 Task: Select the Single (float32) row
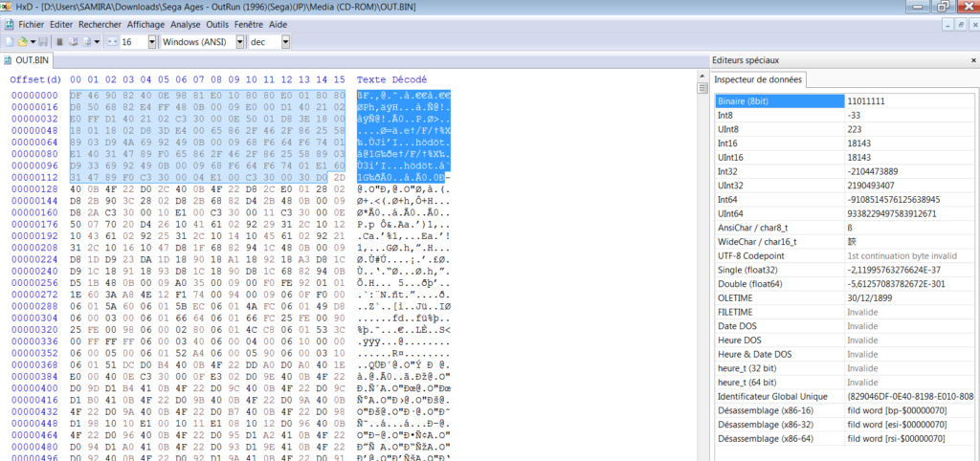click(x=846, y=270)
